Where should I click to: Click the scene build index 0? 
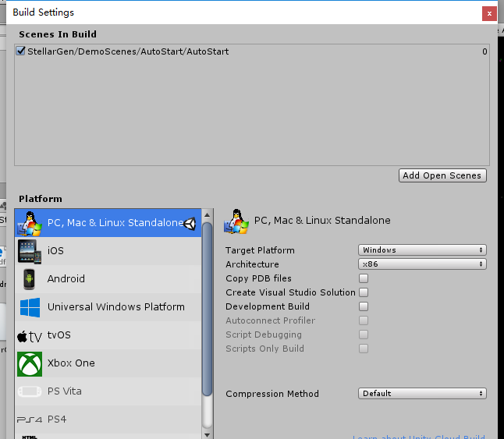(484, 51)
